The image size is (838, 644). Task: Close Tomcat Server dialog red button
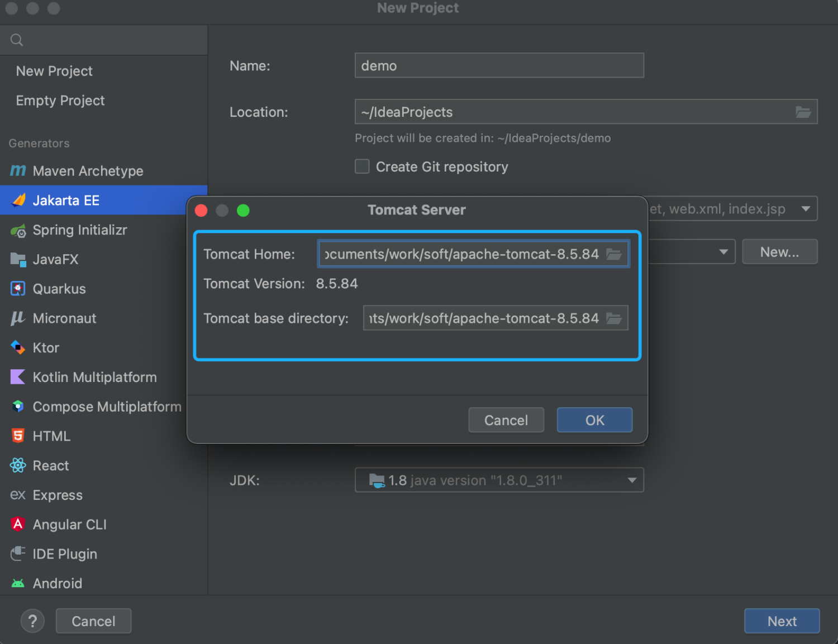[x=201, y=211]
